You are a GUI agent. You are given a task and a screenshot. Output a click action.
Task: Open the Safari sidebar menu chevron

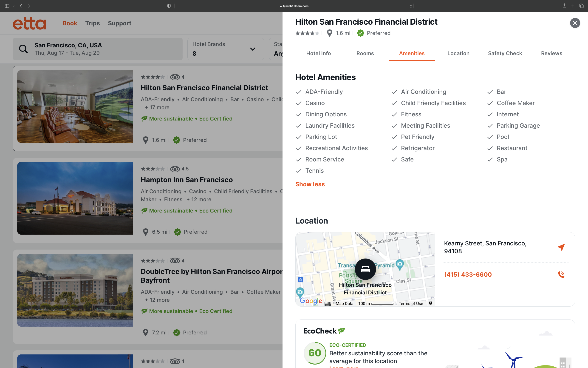coord(13,6)
